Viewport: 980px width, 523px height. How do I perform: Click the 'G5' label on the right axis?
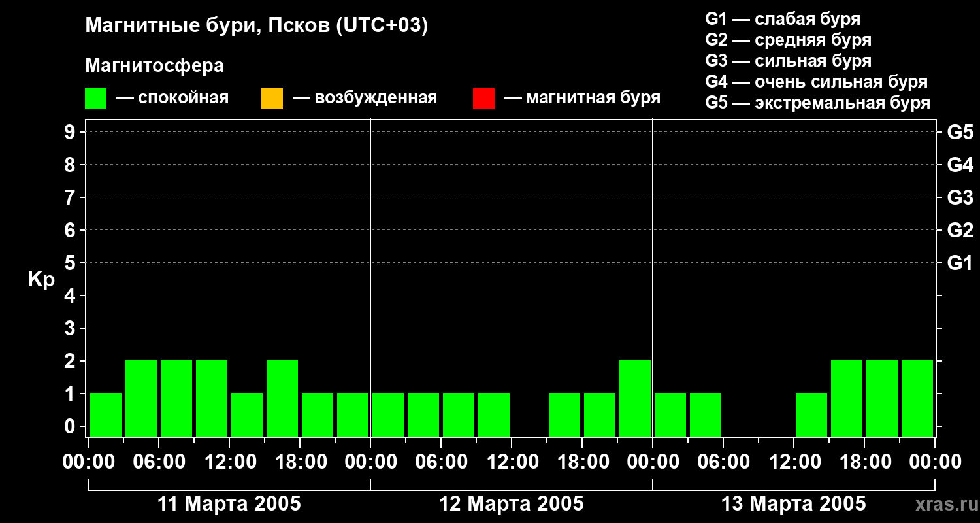coord(960,132)
